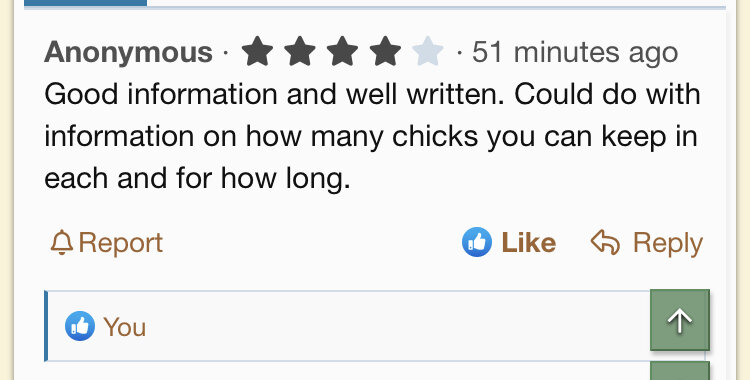Select the blue highlighted tab bar segment
The height and width of the screenshot is (380, 750).
pyautogui.click(x=85, y=3)
